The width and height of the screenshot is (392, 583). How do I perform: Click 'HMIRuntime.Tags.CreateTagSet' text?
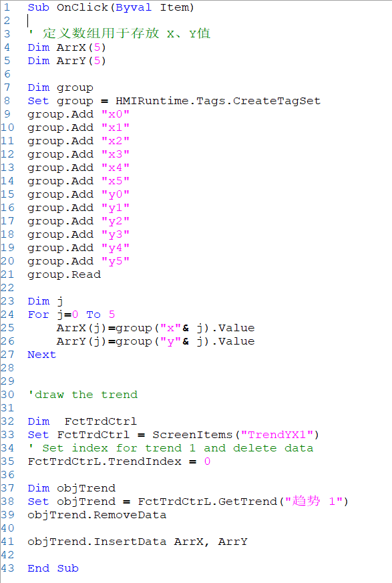218,101
